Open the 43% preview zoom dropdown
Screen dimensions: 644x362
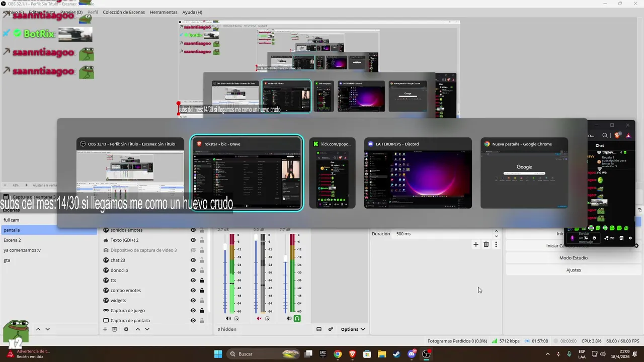tap(16, 185)
